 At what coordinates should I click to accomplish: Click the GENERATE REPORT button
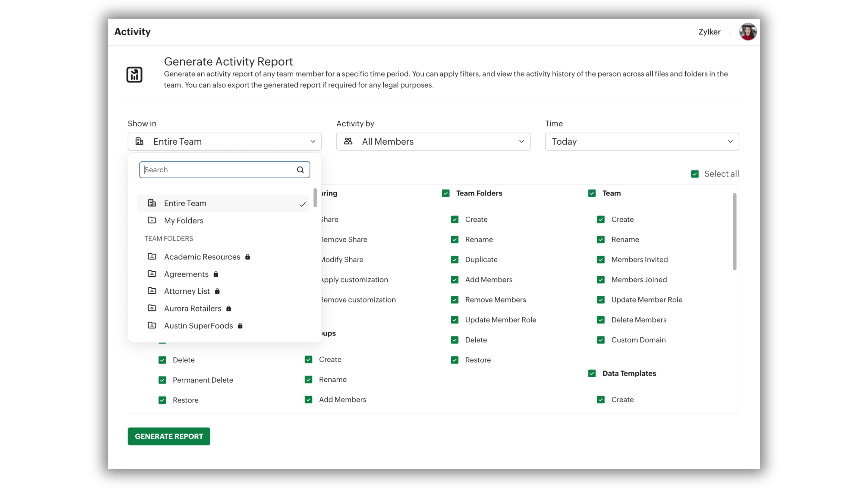[x=169, y=436]
